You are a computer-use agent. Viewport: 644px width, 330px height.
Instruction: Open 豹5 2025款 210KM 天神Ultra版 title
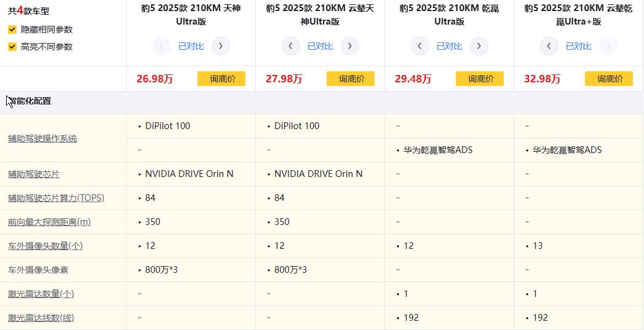point(191,15)
